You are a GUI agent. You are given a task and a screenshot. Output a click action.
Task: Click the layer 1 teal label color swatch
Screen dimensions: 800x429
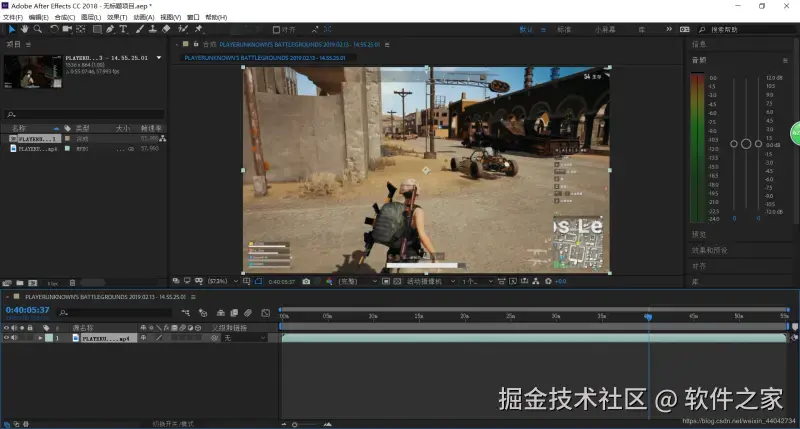click(x=49, y=338)
